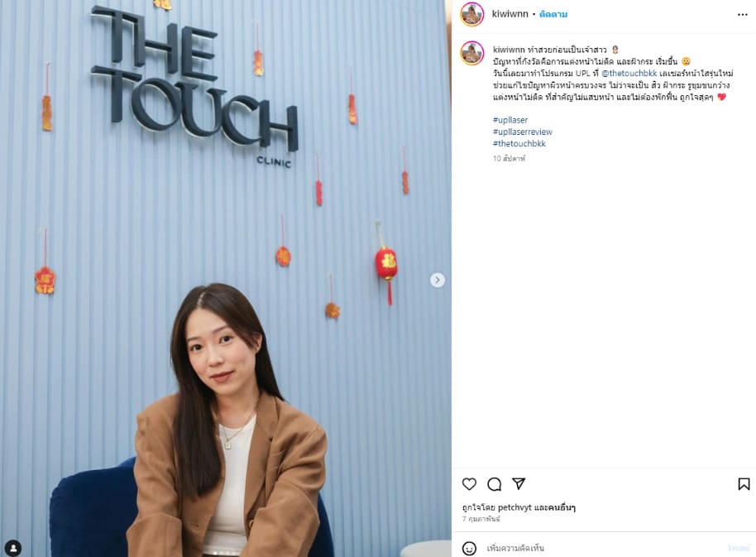This screenshot has width=756, height=557.
Task: Open kiwiwnn profile picture in header
Action: click(472, 14)
